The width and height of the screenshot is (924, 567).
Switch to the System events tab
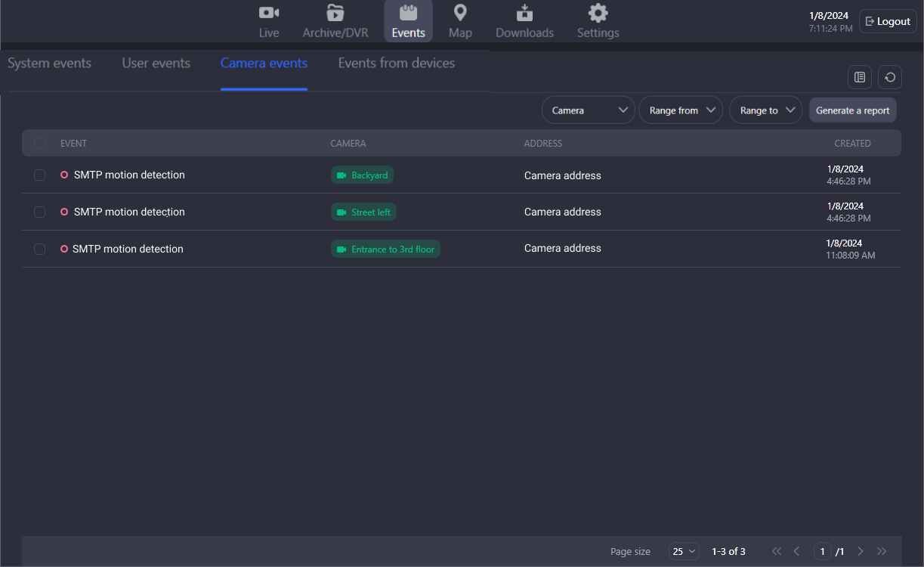point(50,64)
